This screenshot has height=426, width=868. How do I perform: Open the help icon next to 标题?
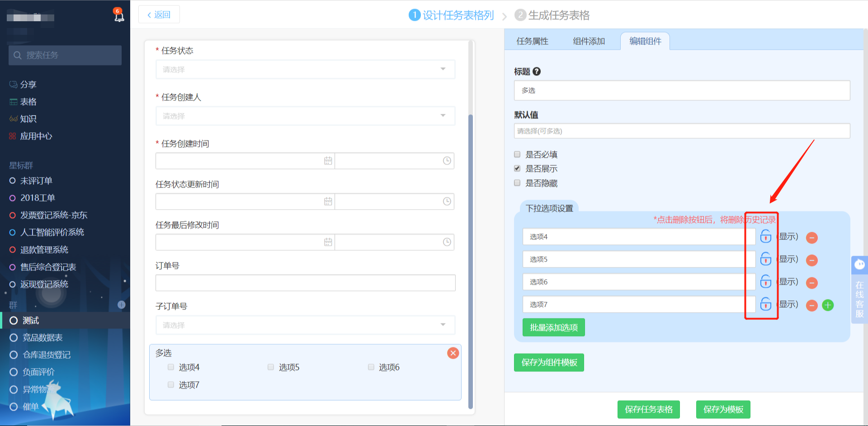pyautogui.click(x=537, y=71)
